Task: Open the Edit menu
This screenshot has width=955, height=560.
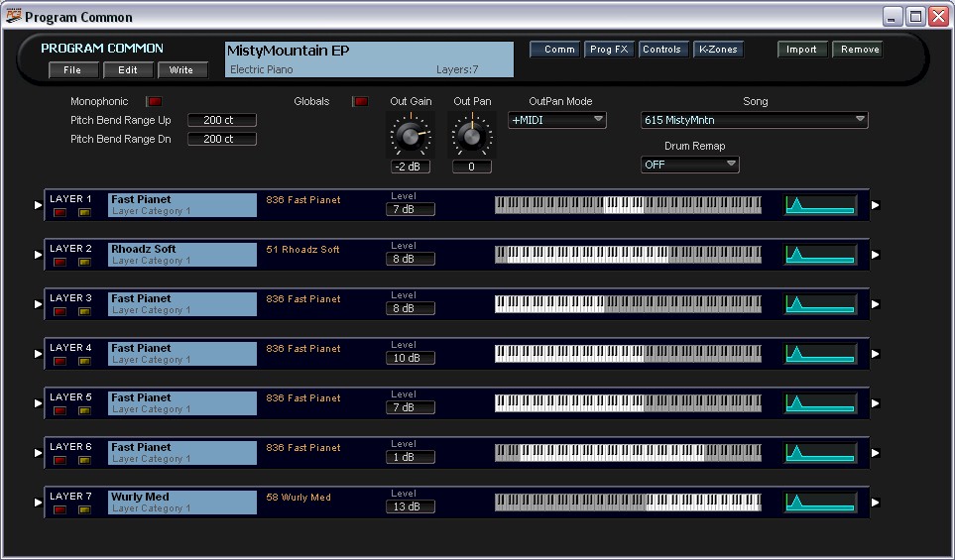Action: coord(127,70)
